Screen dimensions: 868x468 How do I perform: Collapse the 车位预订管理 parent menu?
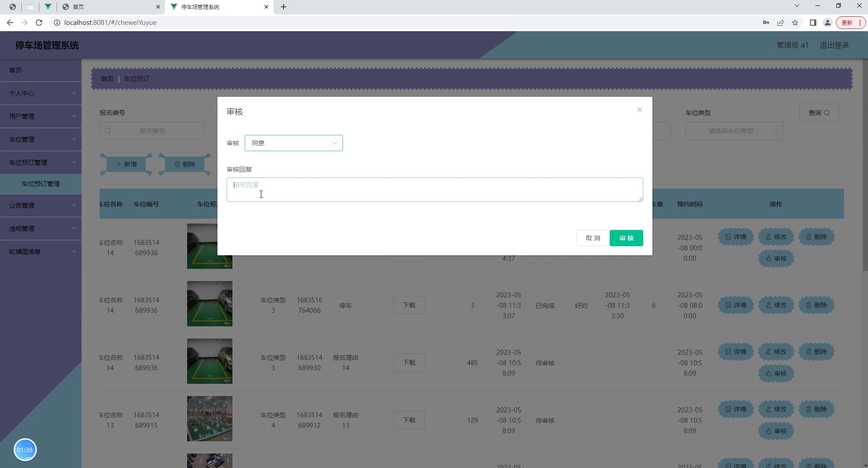(x=41, y=162)
